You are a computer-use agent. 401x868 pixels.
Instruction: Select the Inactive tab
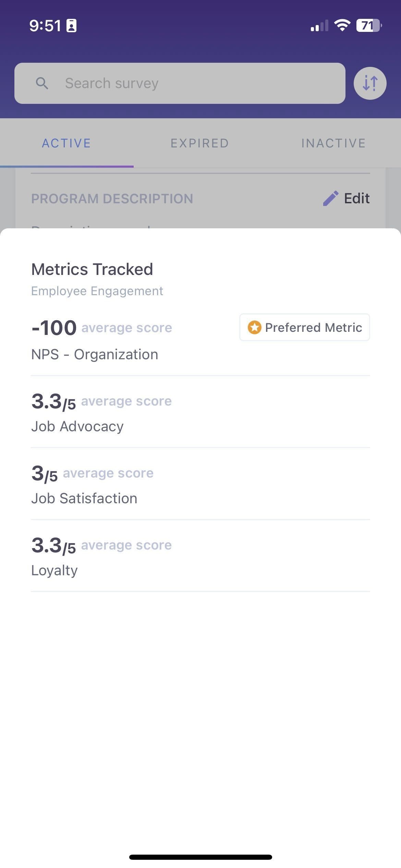pos(333,143)
